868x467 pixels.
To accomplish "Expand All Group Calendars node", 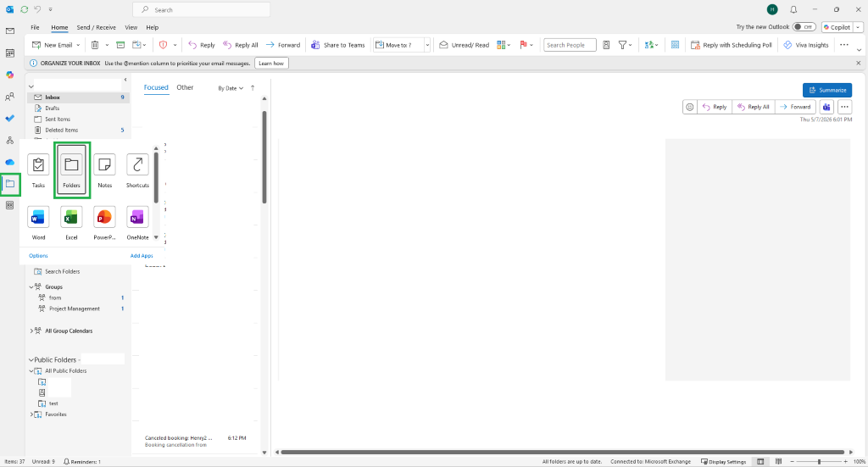I will pyautogui.click(x=31, y=331).
